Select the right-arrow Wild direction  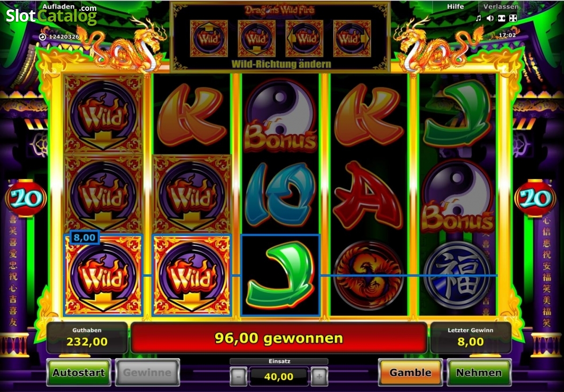[352, 38]
